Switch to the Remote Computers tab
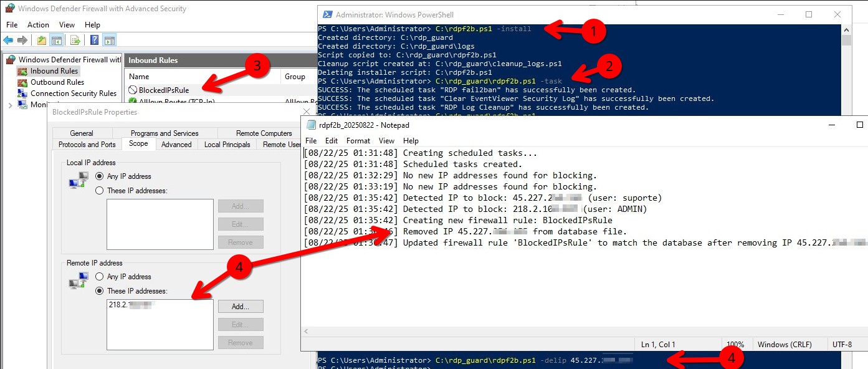The image size is (868, 369). coord(264,133)
